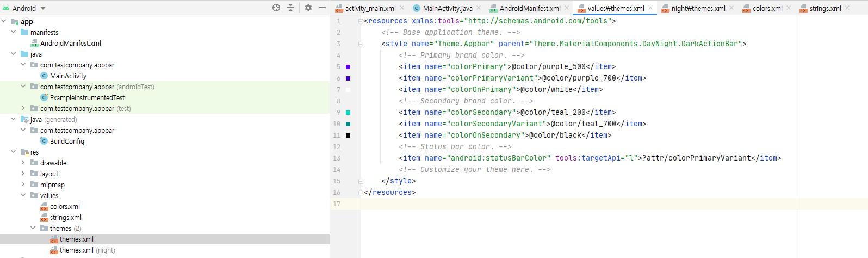Switch to activity_main.xml tab
Screen dimensions: 868x258
click(370, 8)
